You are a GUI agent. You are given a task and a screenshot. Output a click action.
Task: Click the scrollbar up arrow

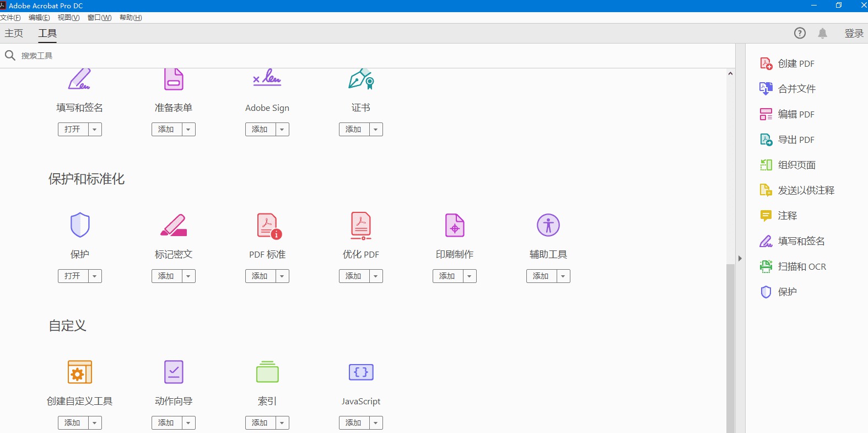pos(730,73)
